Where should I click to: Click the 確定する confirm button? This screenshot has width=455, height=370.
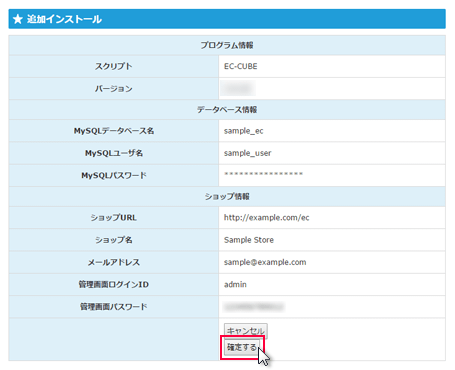click(x=242, y=347)
